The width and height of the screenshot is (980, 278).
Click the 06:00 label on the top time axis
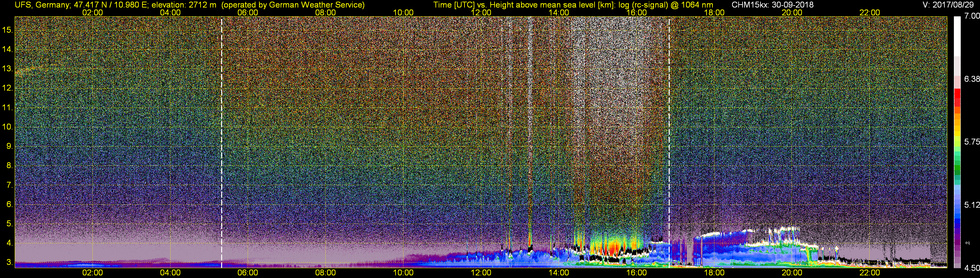248,12
